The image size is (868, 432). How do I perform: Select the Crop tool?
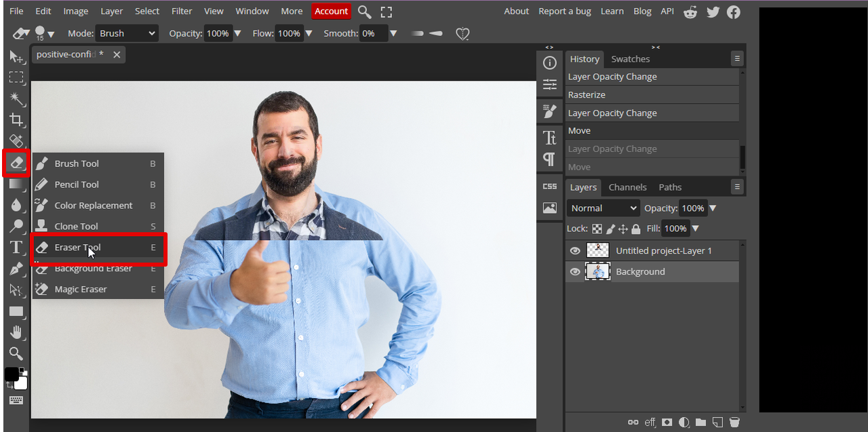16,120
